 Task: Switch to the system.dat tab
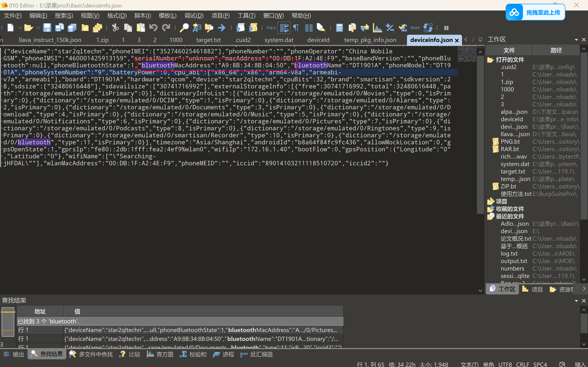point(279,40)
